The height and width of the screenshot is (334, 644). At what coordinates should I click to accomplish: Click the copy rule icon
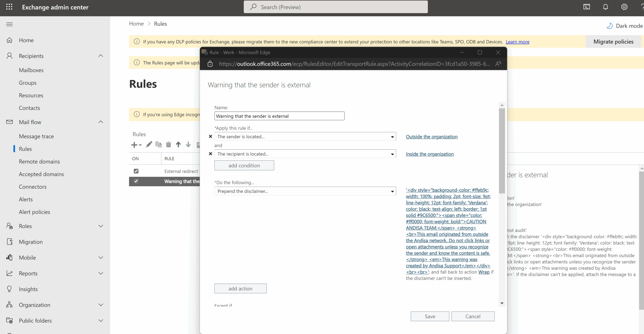pyautogui.click(x=158, y=144)
